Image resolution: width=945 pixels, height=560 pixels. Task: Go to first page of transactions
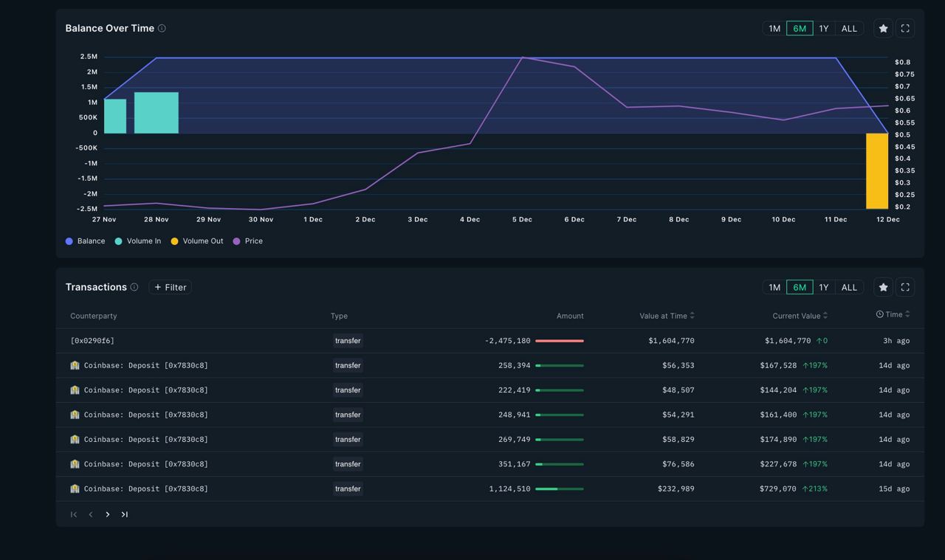[x=74, y=514]
